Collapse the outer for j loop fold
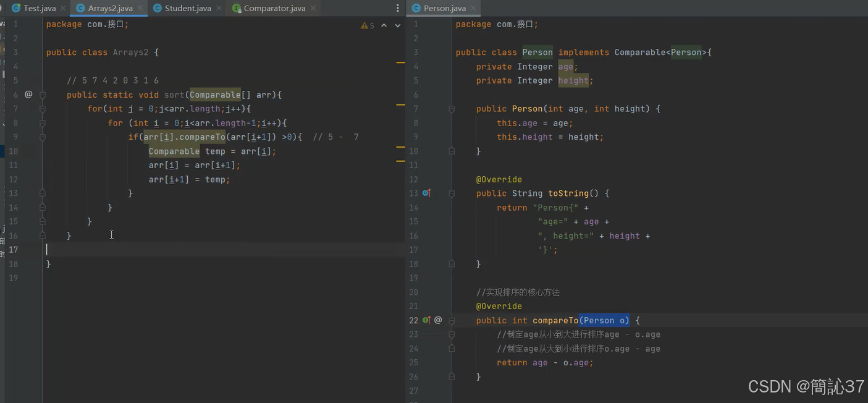Viewport: 868px width, 403px height. pos(43,109)
